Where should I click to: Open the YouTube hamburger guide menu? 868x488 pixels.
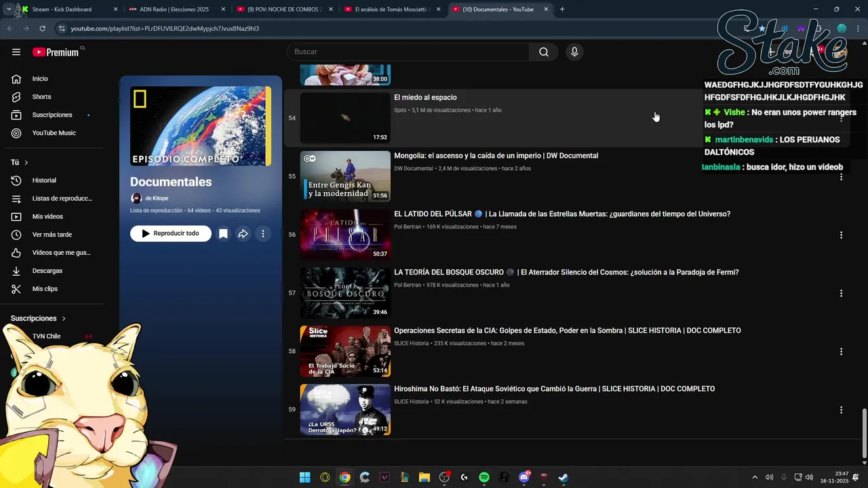pos(16,52)
